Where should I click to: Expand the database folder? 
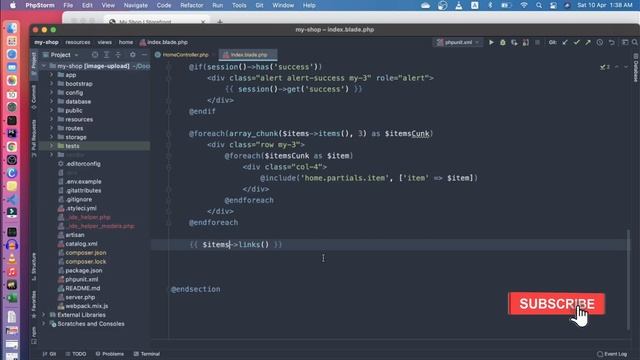point(52,102)
